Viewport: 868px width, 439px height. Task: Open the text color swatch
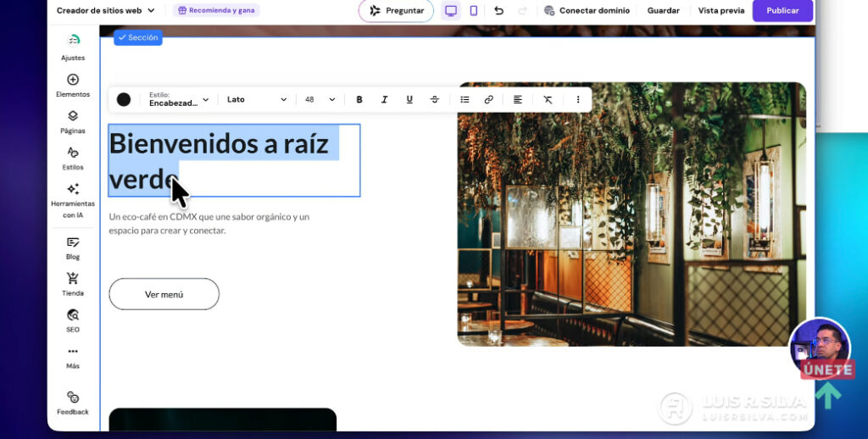[x=124, y=100]
